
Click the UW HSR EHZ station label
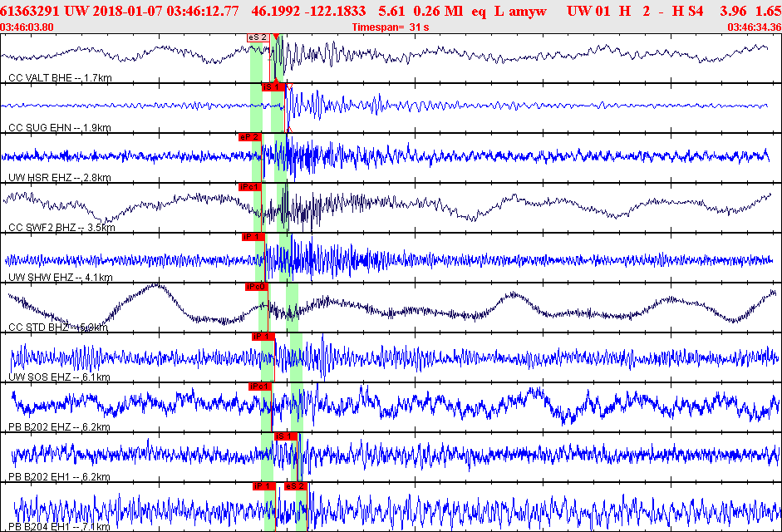59,178
